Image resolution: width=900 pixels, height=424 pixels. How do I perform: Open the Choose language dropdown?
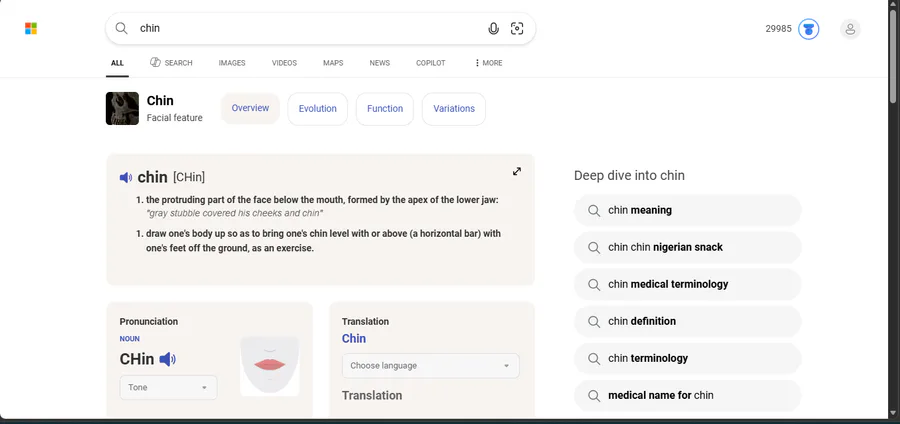(x=430, y=366)
